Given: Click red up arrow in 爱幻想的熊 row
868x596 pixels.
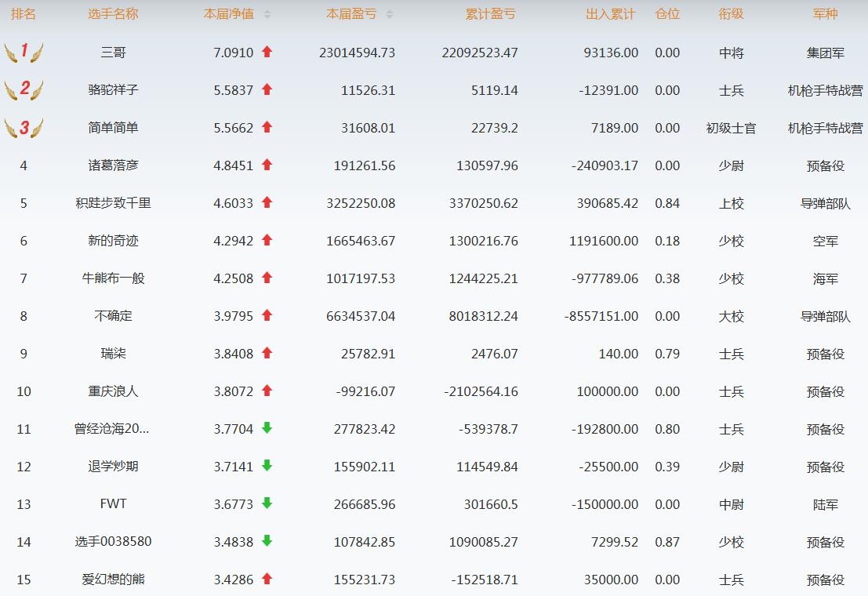Looking at the screenshot, I should pyautogui.click(x=267, y=579).
